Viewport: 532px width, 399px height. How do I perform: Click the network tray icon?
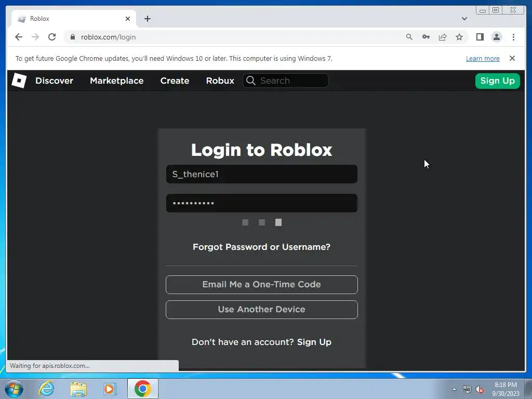point(467,389)
